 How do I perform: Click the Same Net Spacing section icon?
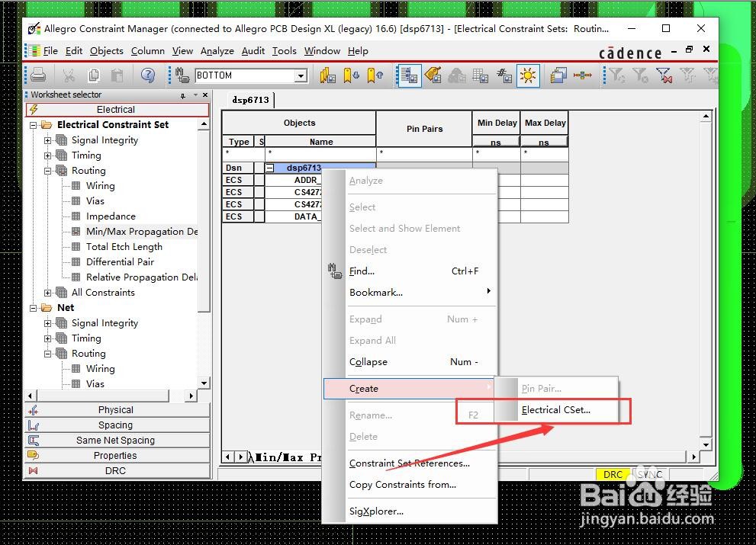[x=34, y=441]
